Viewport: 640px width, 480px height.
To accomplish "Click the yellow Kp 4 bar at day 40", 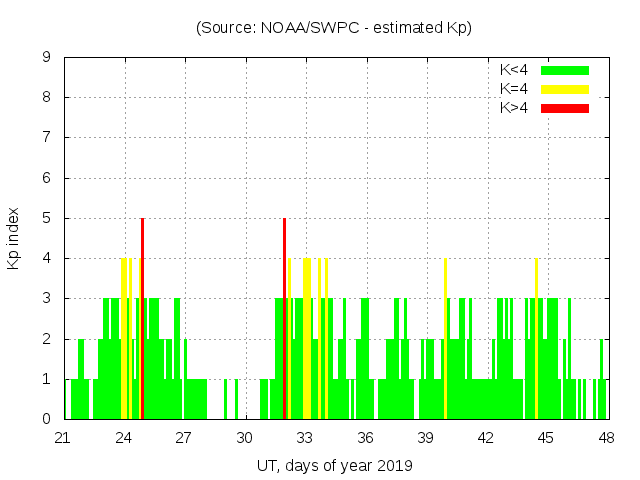I will [x=445, y=338].
